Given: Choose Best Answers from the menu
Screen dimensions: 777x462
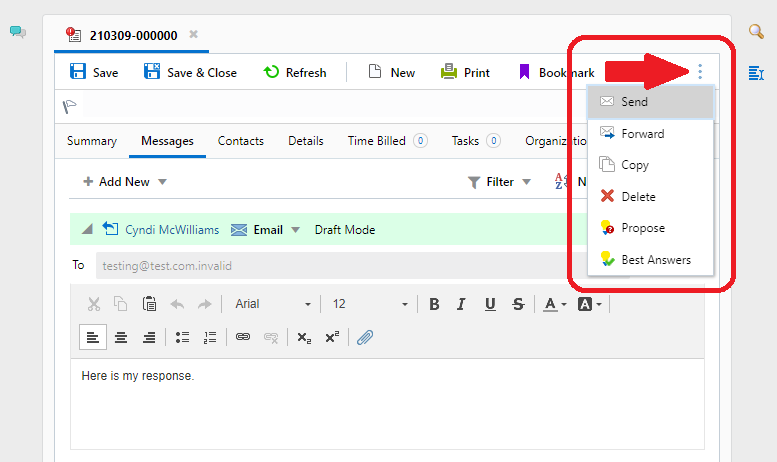Looking at the screenshot, I should point(650,259).
